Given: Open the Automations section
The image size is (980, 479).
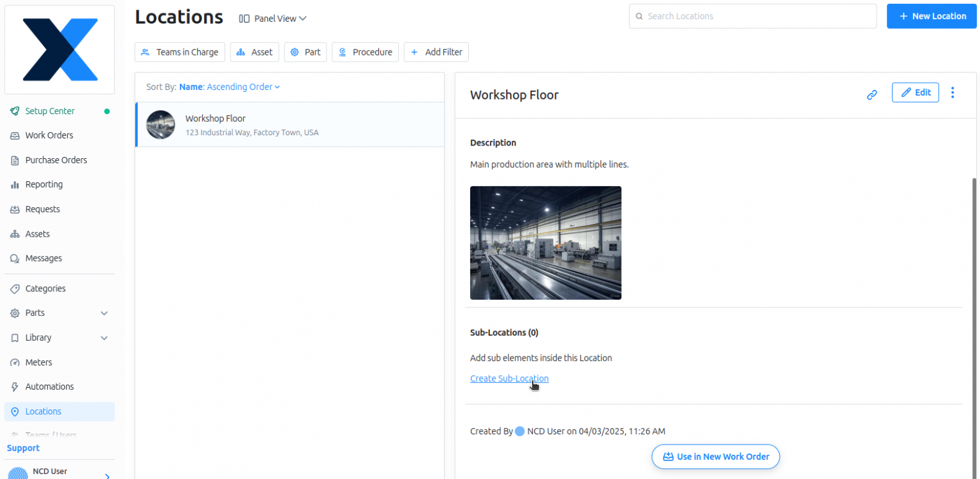Looking at the screenshot, I should point(49,387).
